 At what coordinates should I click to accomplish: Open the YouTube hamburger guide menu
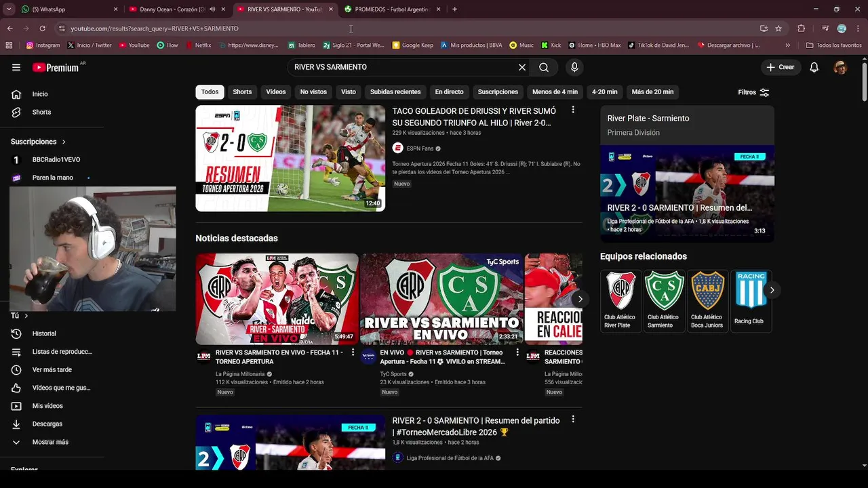[16, 67]
